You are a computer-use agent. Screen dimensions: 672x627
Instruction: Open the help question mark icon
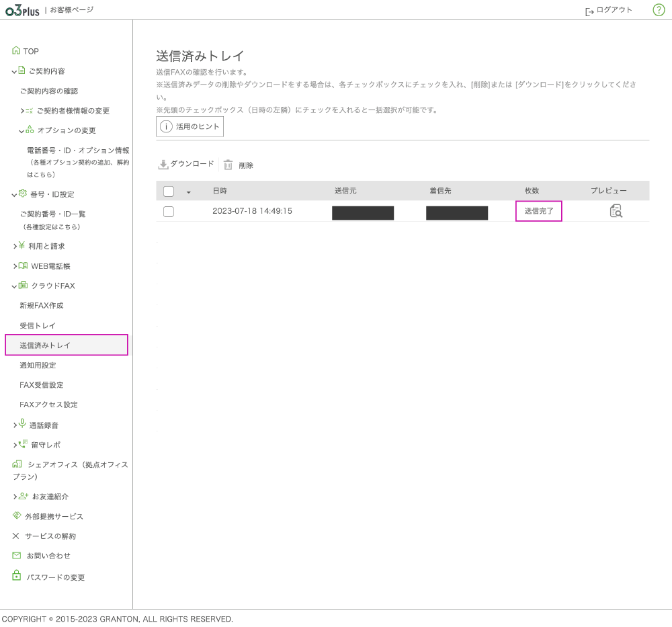tap(659, 10)
